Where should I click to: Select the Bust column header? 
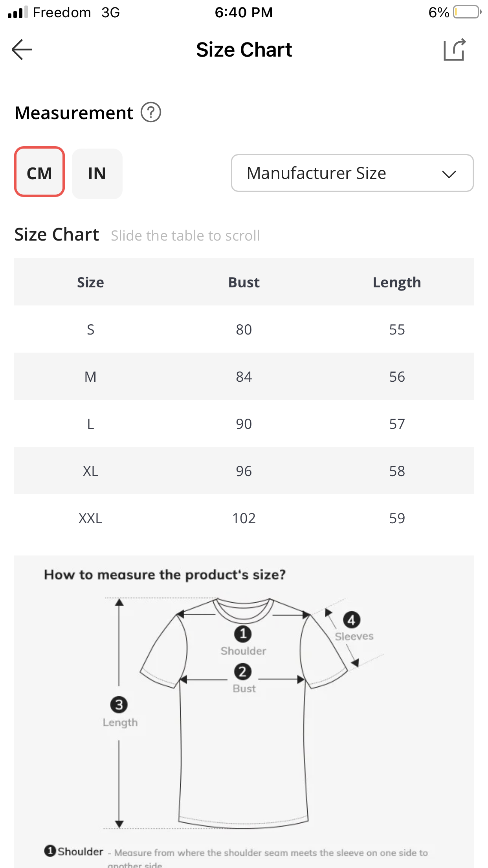click(x=244, y=282)
